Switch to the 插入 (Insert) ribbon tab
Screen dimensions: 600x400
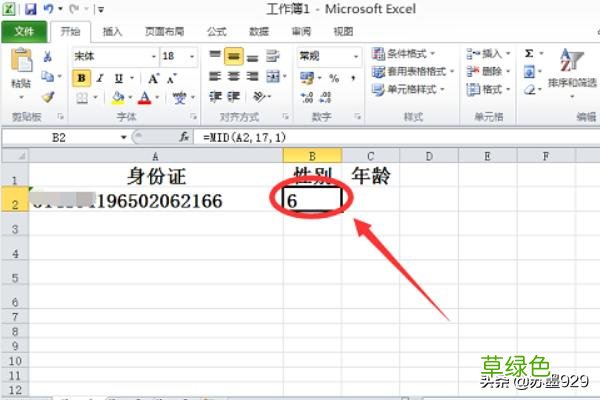pos(114,31)
